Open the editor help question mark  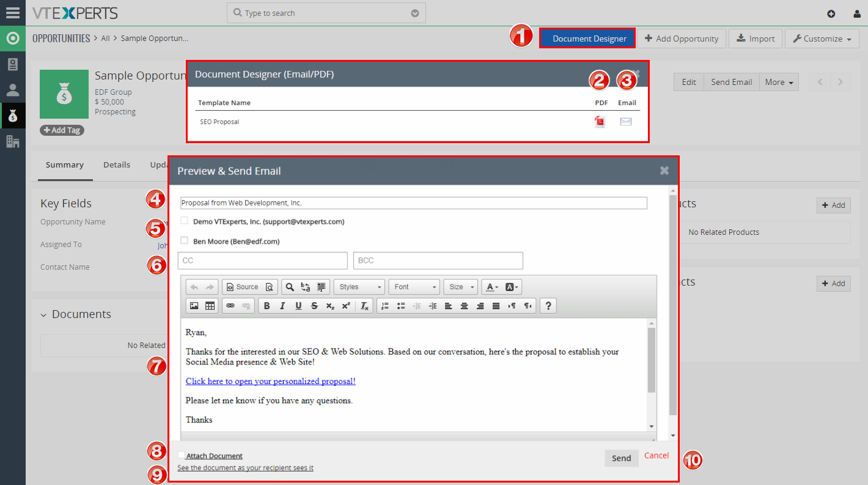(x=548, y=306)
